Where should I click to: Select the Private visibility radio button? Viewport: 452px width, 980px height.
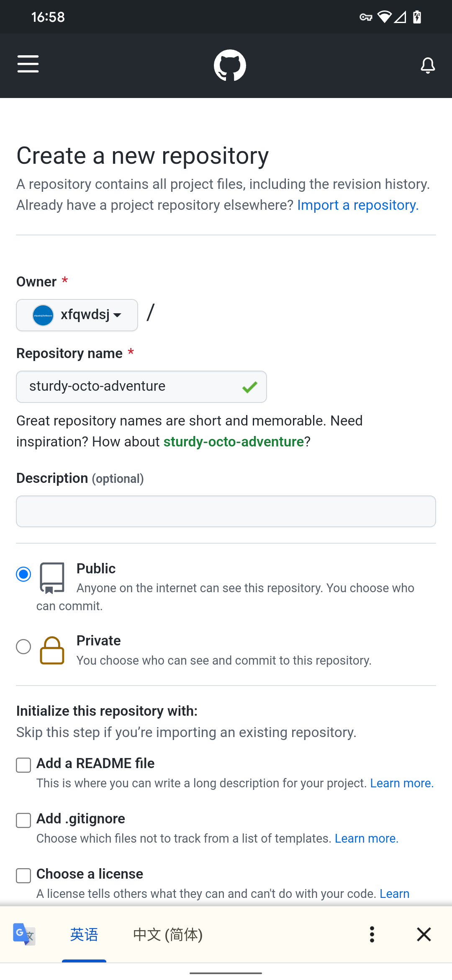click(23, 647)
